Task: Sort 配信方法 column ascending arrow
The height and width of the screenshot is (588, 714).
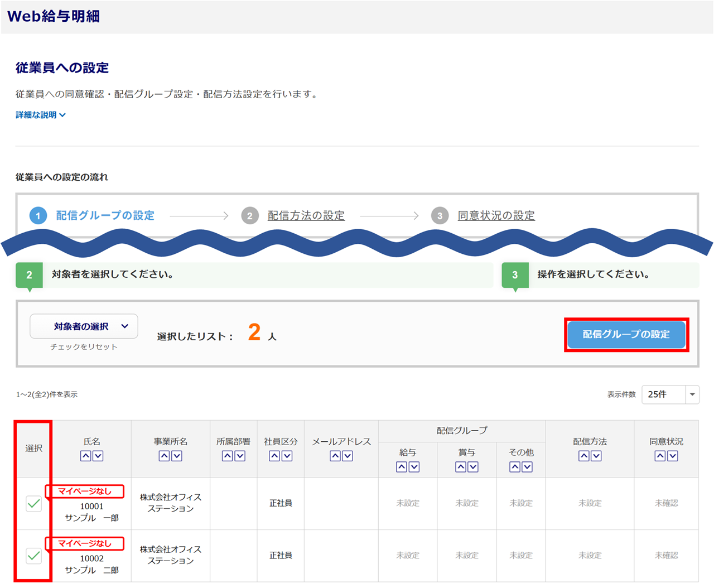Action: coord(583,456)
